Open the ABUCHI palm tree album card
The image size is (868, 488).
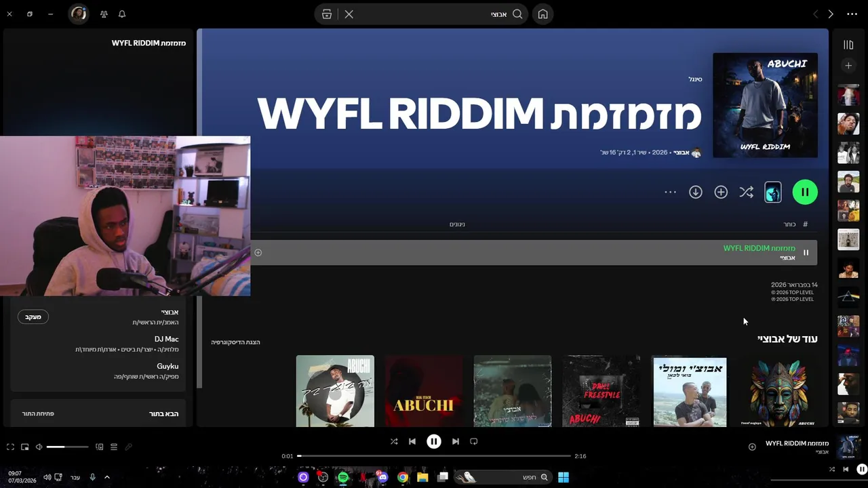coord(335,392)
